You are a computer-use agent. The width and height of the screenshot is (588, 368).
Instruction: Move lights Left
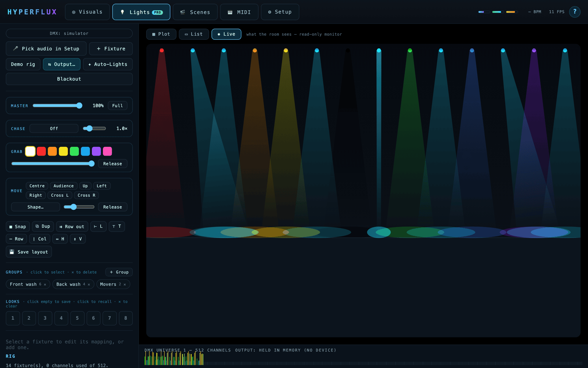[x=102, y=186]
